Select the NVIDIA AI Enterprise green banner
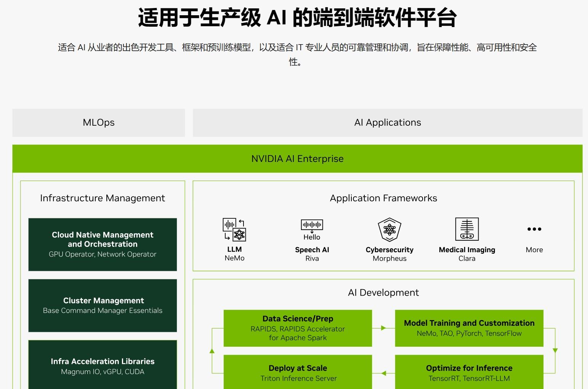 297,159
